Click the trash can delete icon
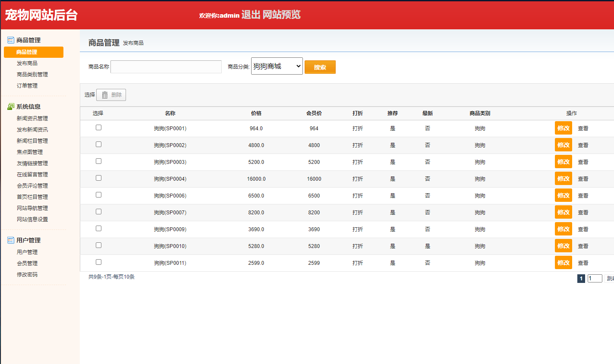Screen dimensions: 614x364 105,95
